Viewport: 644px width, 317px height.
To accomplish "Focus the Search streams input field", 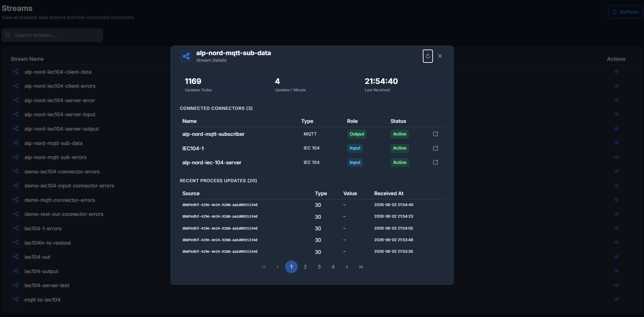I will pyautogui.click(x=52, y=35).
